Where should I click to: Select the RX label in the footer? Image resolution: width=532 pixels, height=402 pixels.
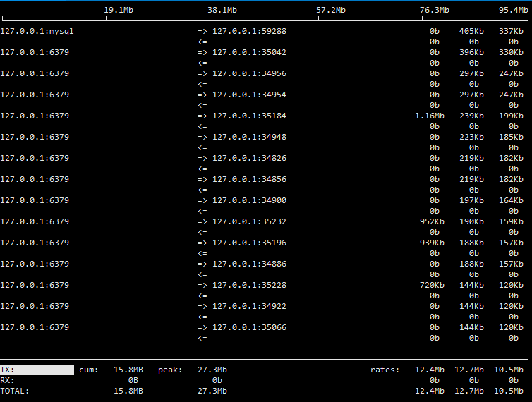[8, 380]
